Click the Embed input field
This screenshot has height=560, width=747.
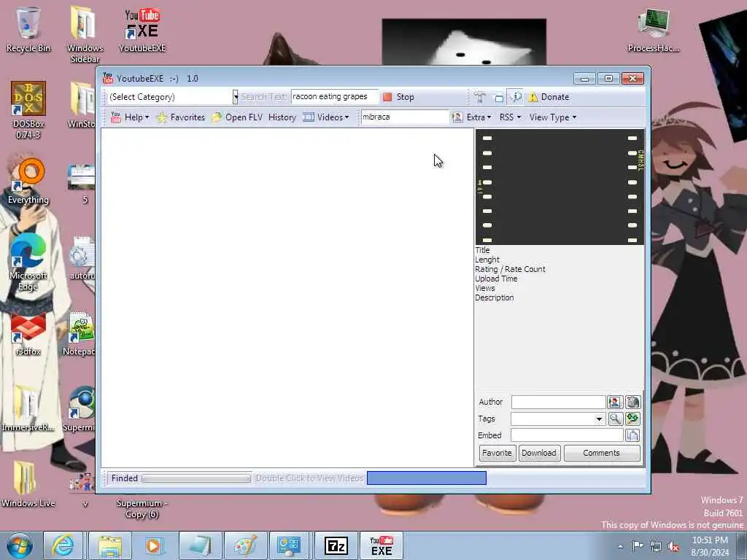(567, 435)
